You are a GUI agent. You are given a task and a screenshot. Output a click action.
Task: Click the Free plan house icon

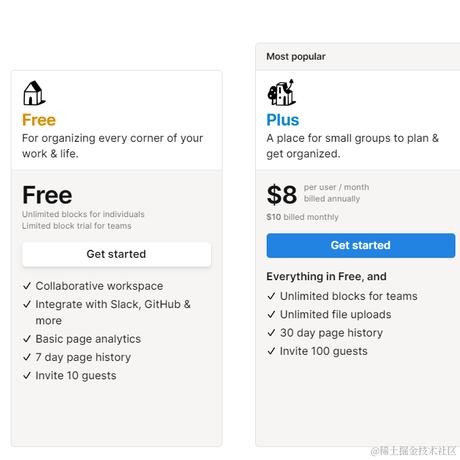click(x=34, y=93)
